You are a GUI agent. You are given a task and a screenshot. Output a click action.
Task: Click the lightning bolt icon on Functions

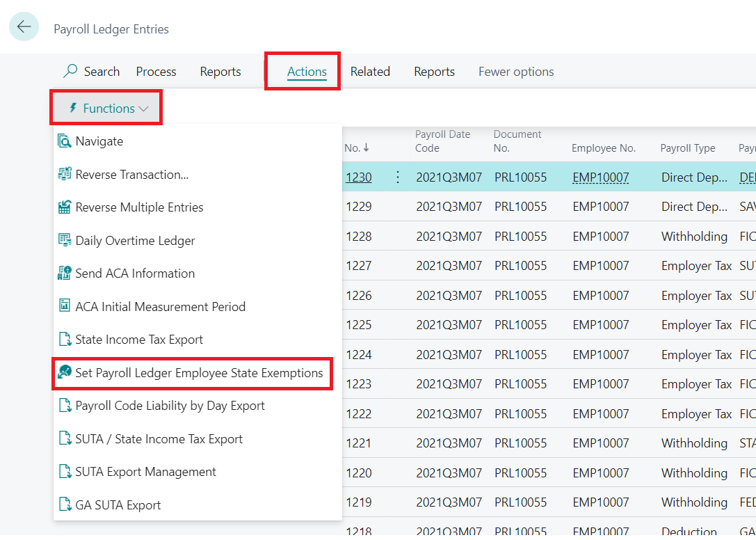pyautogui.click(x=73, y=108)
